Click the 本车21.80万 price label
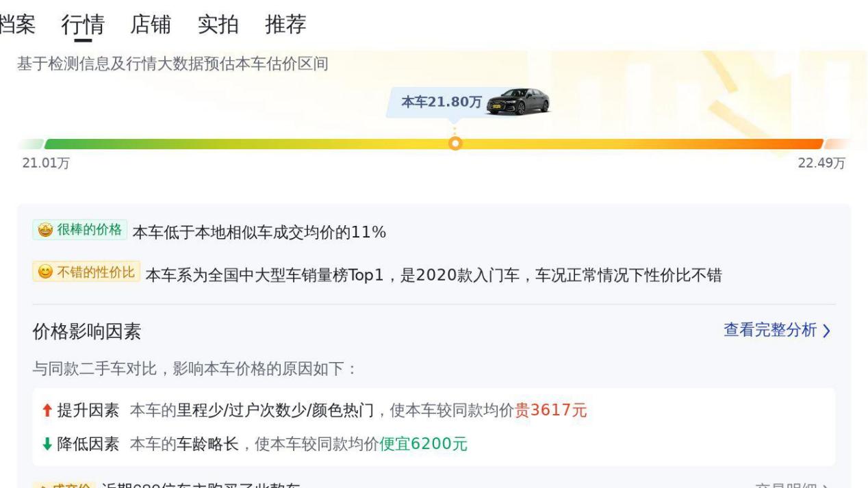Screen dimensions: 868x488 [442, 103]
